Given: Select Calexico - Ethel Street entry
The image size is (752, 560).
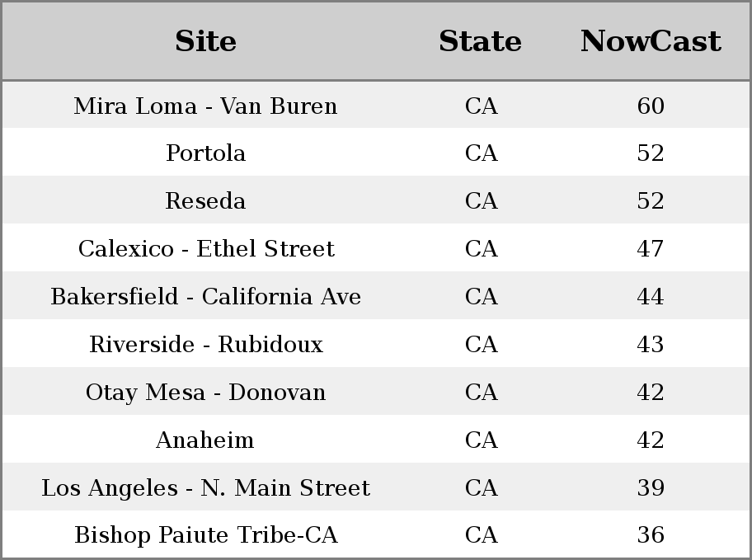Looking at the screenshot, I should (x=206, y=248).
